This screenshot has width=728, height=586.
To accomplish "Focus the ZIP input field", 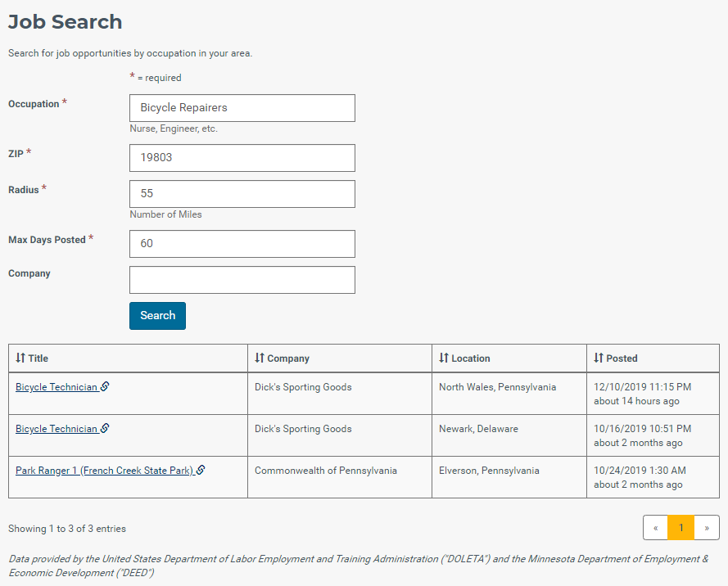I will (x=242, y=158).
